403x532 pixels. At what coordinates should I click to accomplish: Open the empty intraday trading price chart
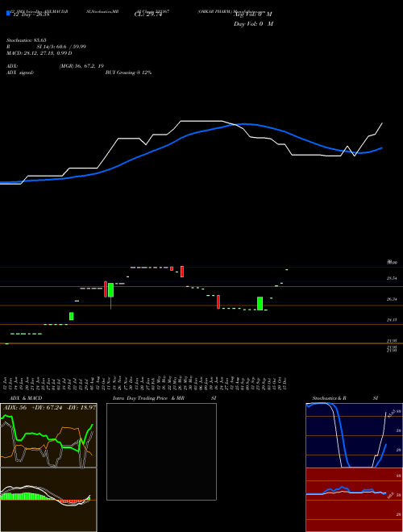(161, 451)
